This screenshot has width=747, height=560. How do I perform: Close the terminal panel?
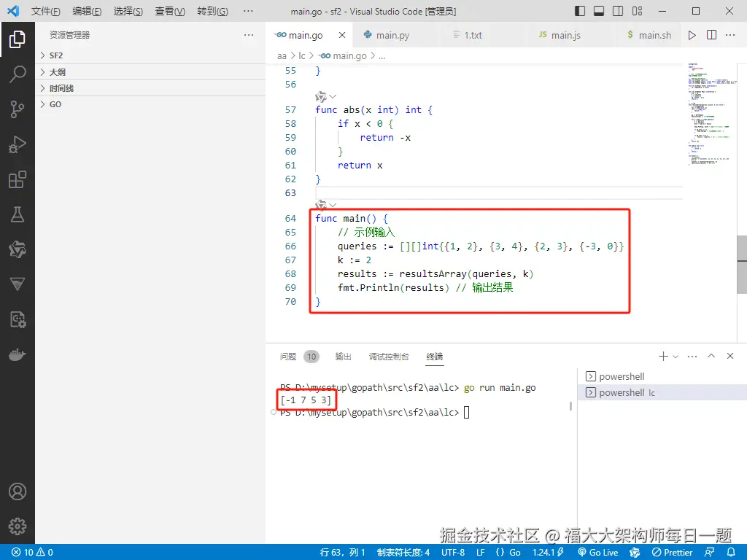point(729,356)
